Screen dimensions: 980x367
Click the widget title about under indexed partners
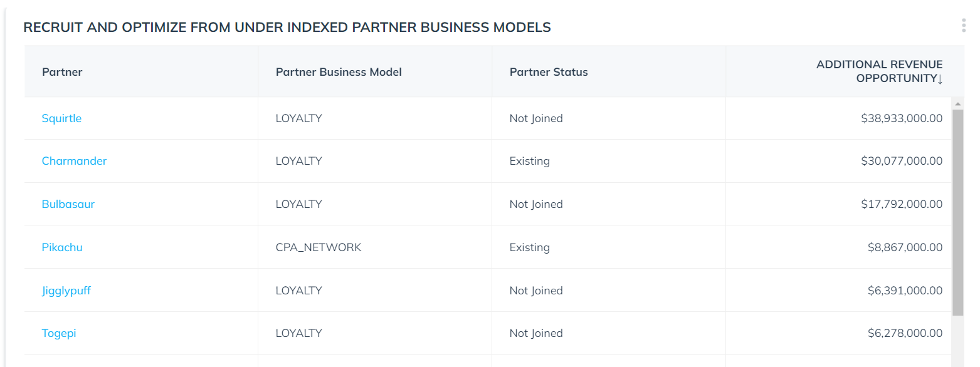coord(287,28)
